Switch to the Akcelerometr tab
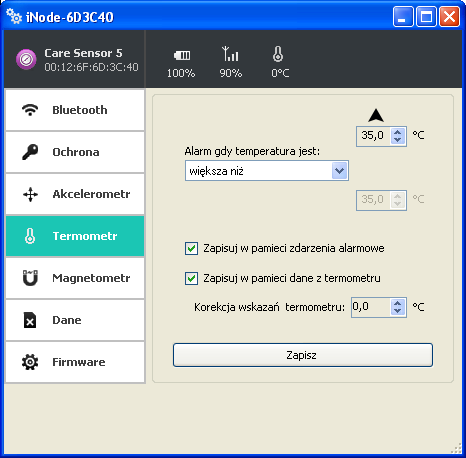Screen dimensions: 466x458 point(75,194)
